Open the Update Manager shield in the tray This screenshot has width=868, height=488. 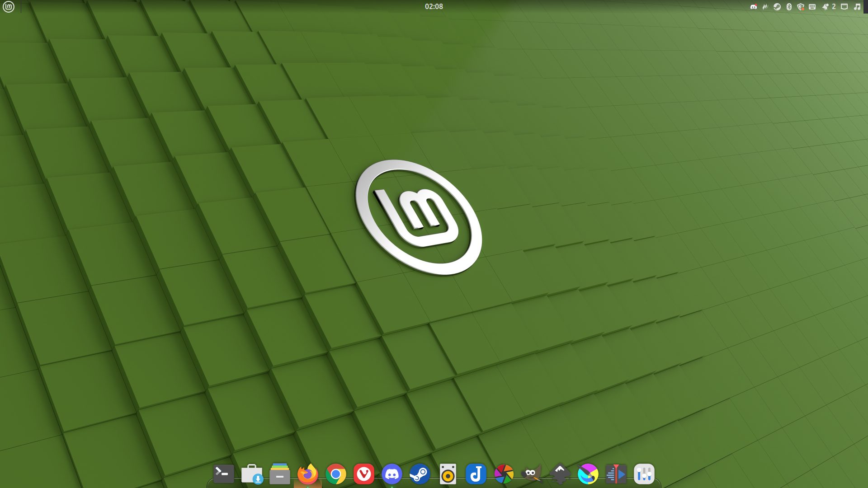click(800, 7)
